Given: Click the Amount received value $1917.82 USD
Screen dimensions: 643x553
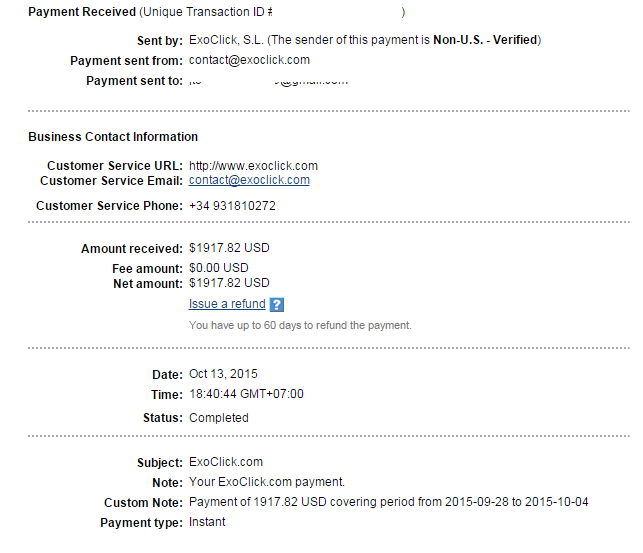Looking at the screenshot, I should [x=229, y=248].
